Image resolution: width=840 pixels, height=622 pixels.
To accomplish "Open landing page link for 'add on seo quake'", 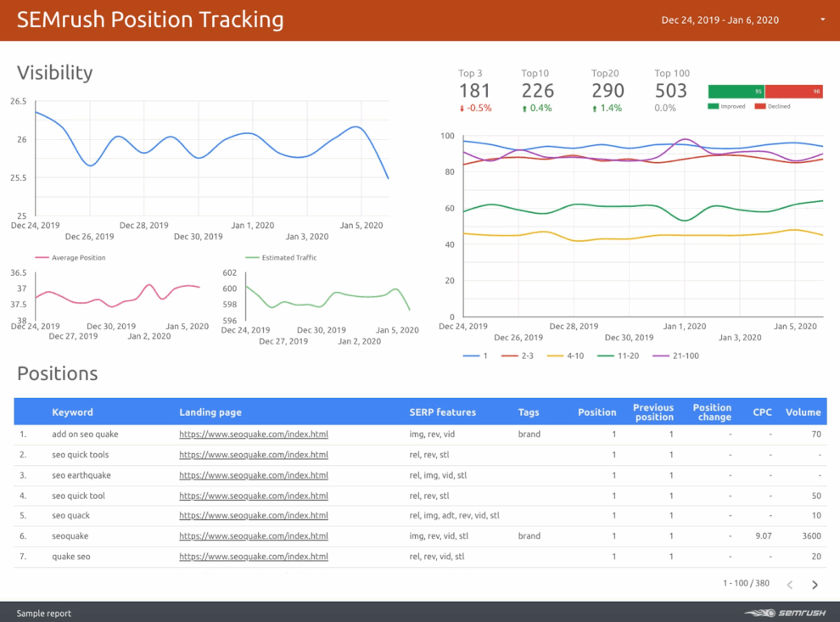I will (254, 434).
